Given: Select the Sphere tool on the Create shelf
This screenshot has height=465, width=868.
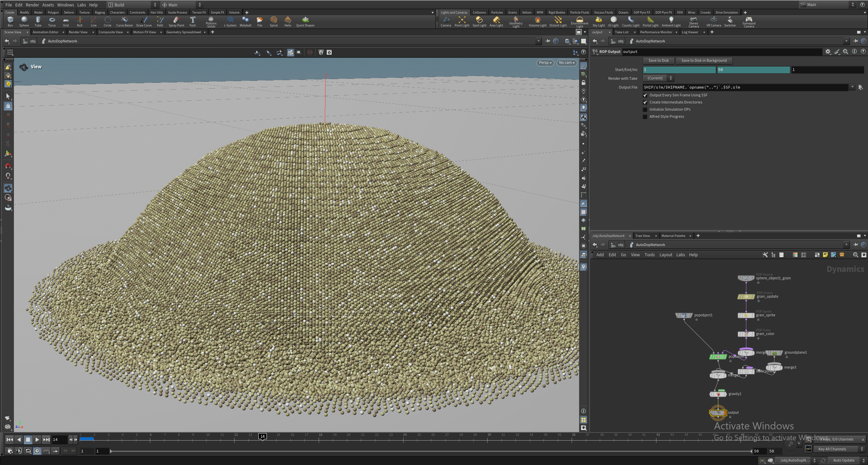Looking at the screenshot, I should [24, 21].
